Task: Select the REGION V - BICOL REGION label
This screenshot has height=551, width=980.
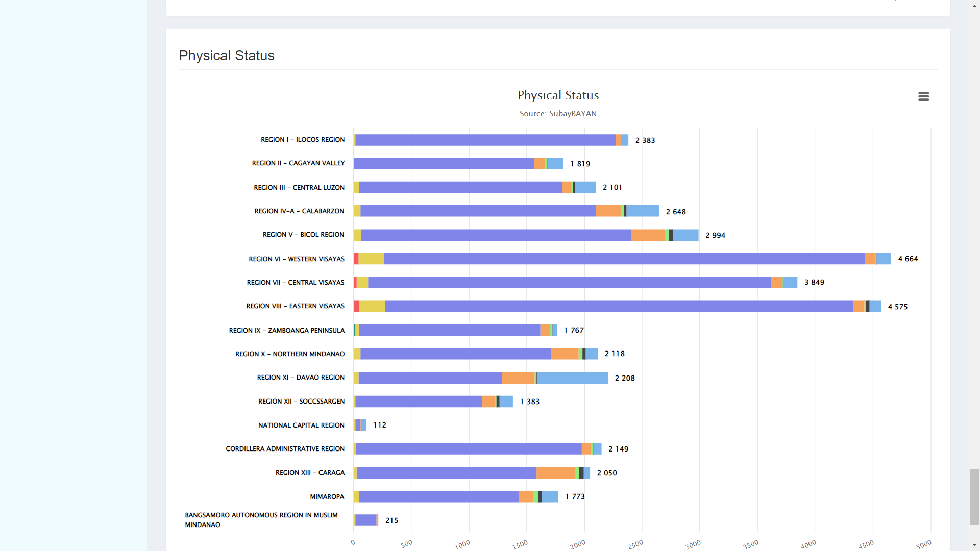Action: click(x=303, y=235)
